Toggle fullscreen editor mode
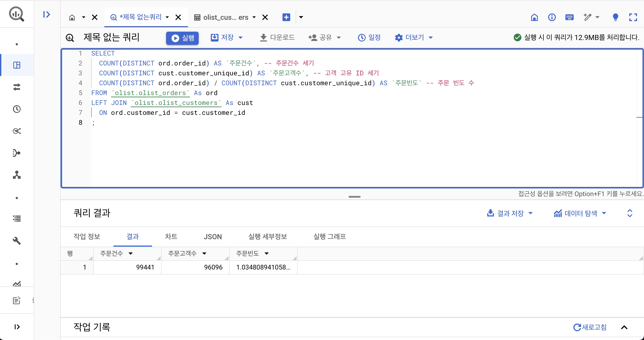Viewport: 644px width, 340px height. (x=633, y=17)
